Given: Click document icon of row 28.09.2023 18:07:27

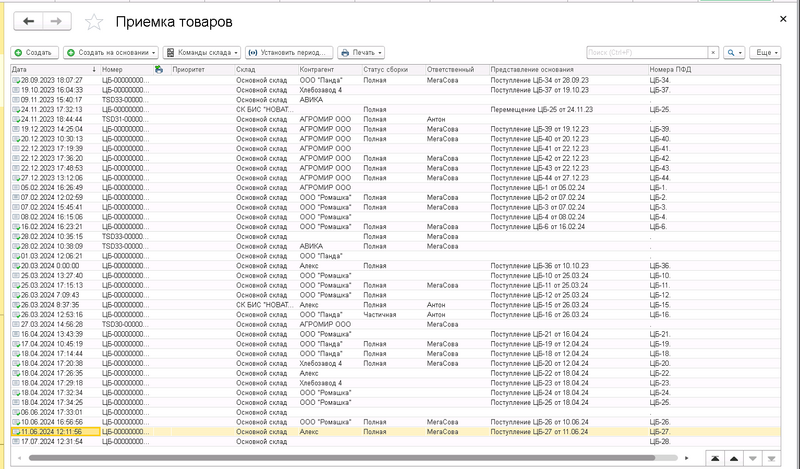Looking at the screenshot, I should (x=16, y=79).
